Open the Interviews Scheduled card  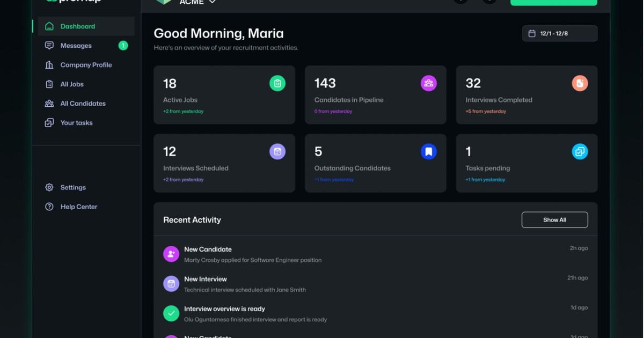click(224, 163)
